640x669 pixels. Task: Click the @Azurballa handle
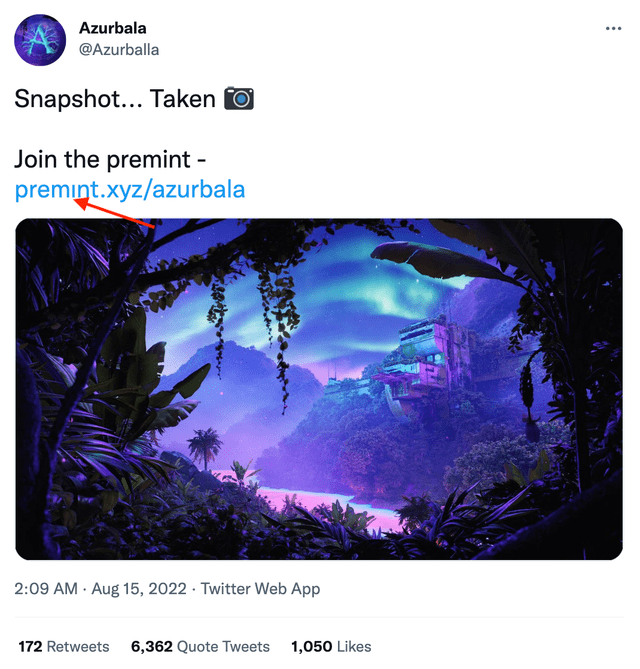[x=119, y=49]
